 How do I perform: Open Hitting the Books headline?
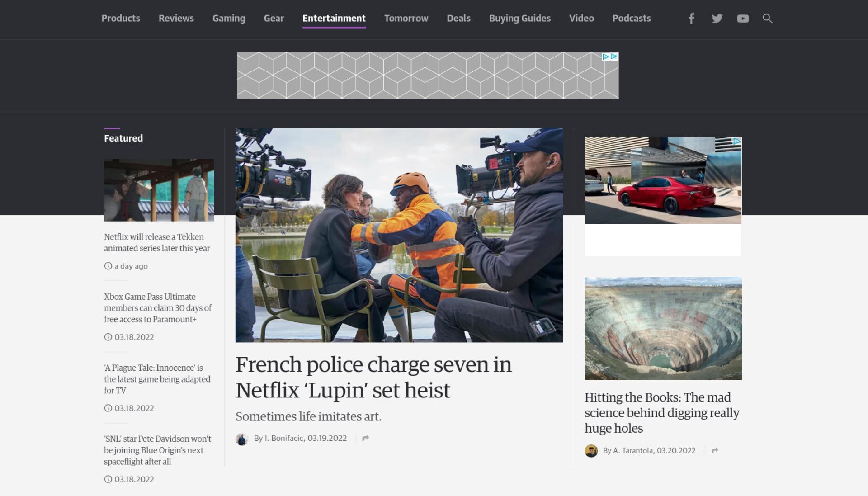coord(662,412)
